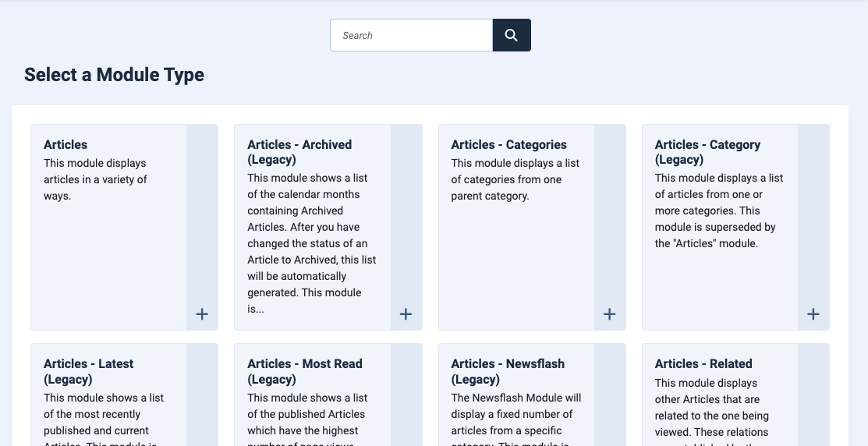The image size is (868, 446).
Task: Focus the Search input field
Action: tap(411, 35)
